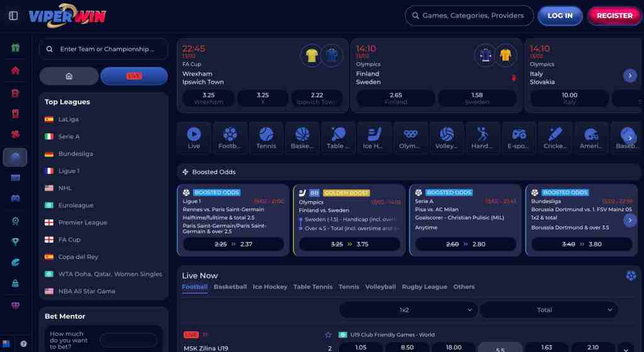Toggle the LIVE filter button
This screenshot has height=352, width=644.
(x=135, y=76)
